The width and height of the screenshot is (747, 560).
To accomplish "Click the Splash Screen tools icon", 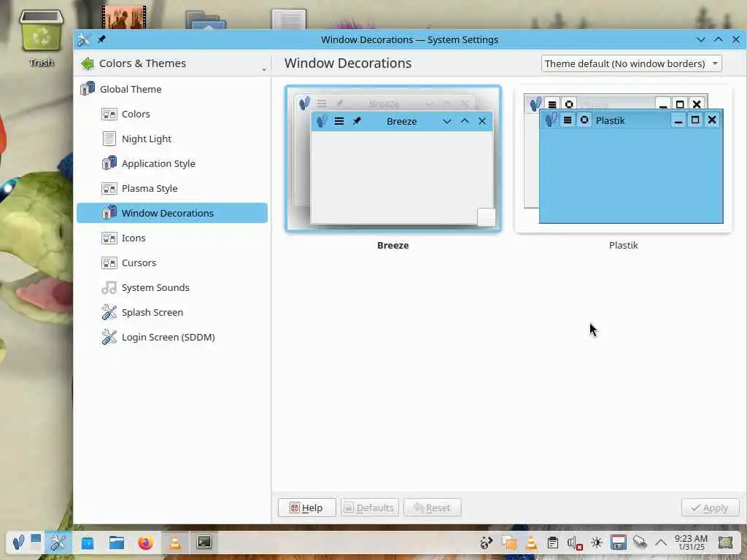I will (109, 312).
